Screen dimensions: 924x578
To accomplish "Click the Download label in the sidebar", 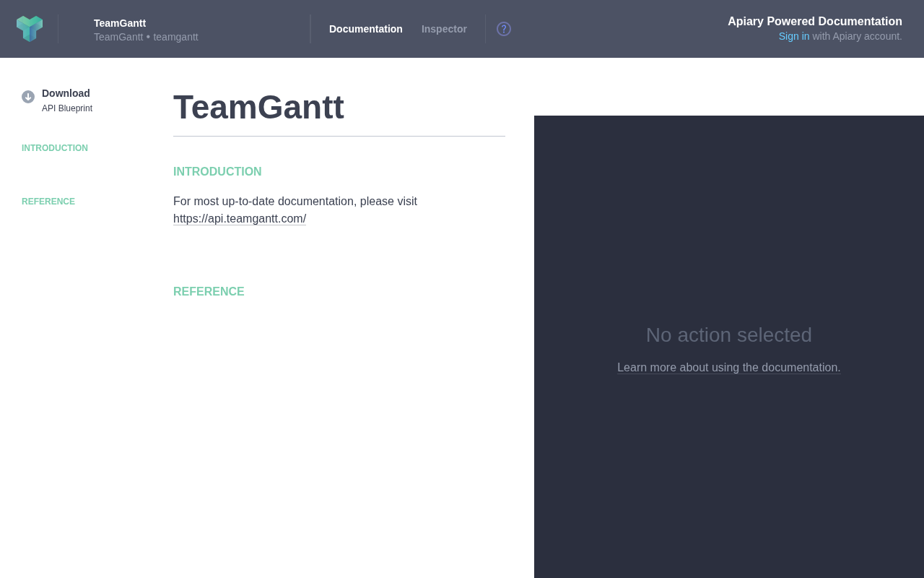I will 66,93.
